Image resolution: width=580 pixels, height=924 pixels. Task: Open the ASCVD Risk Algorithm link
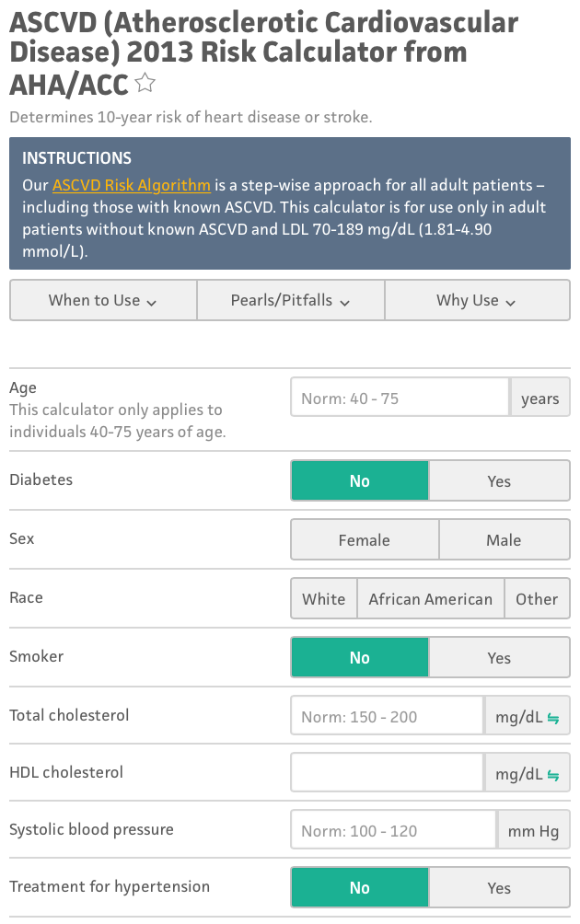132,185
